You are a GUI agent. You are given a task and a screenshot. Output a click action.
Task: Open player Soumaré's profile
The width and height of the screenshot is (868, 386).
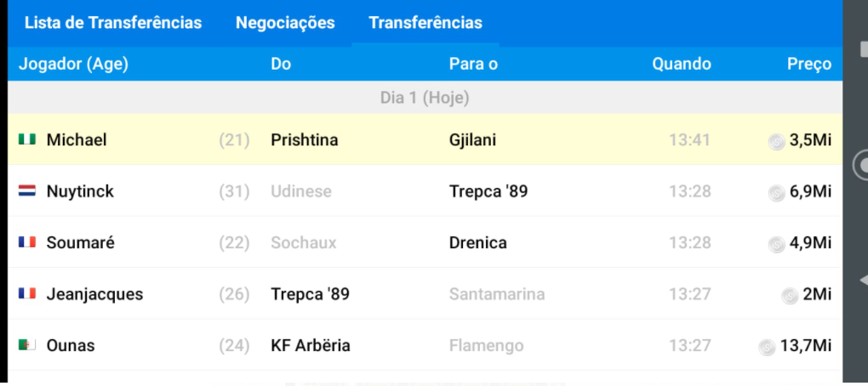tap(80, 242)
